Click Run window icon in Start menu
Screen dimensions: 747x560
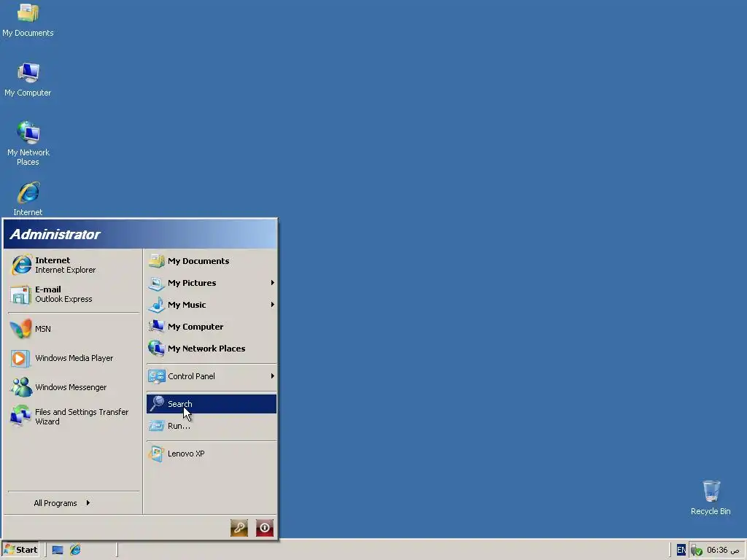[157, 426]
